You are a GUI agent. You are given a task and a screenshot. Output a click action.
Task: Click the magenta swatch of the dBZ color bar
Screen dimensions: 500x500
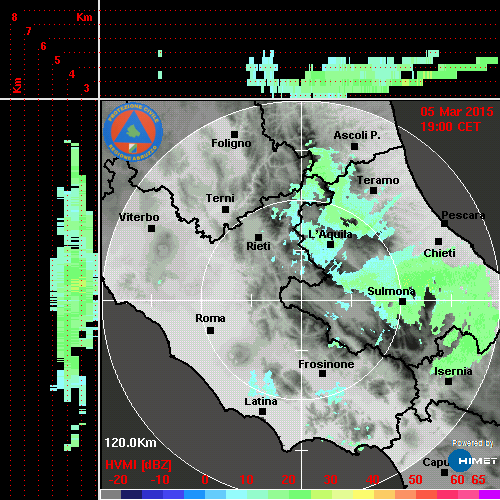[x=489, y=495]
